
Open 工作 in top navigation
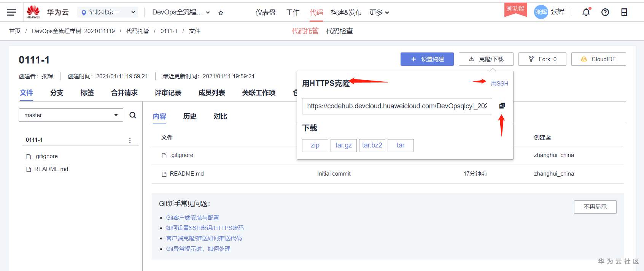click(293, 13)
